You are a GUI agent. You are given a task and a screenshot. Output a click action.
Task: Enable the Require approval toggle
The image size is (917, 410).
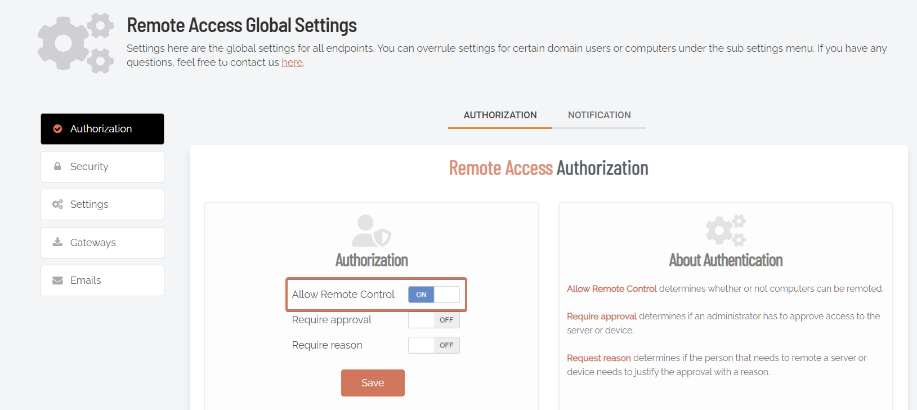tap(434, 320)
